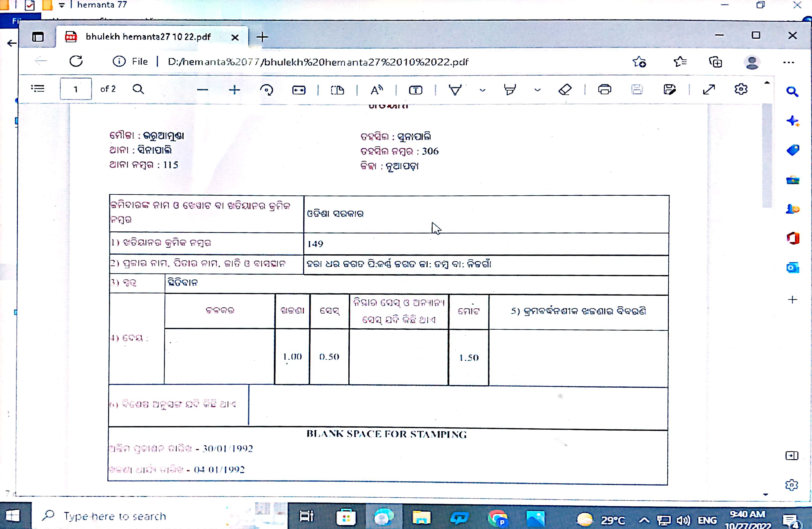Start the Read aloud tool

[x=377, y=90]
